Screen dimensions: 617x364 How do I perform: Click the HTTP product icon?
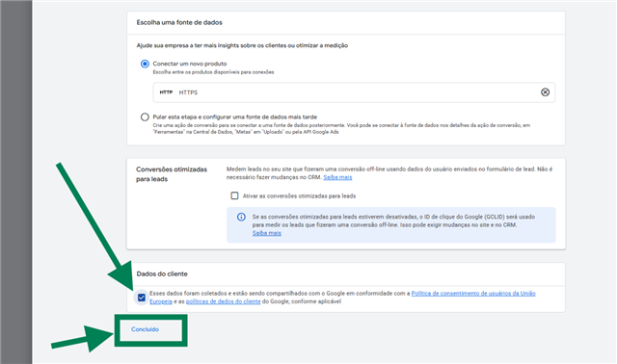point(166,92)
